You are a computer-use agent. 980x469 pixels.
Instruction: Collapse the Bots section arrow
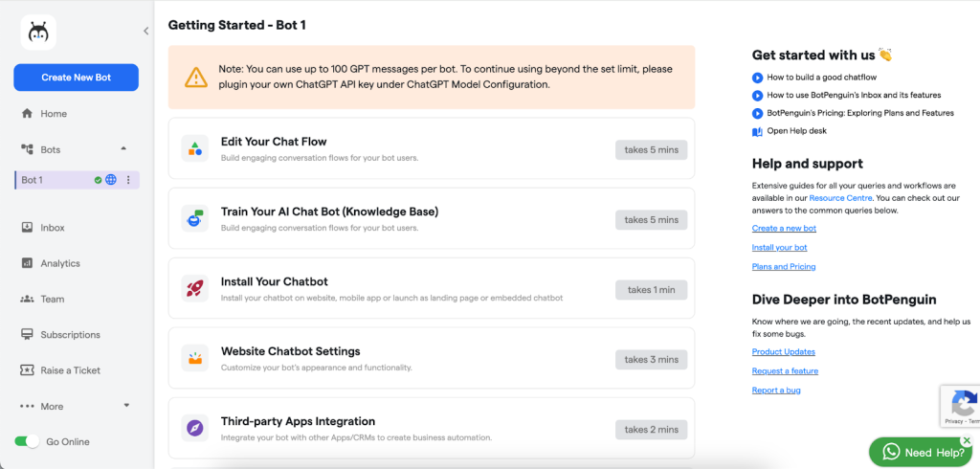[123, 148]
